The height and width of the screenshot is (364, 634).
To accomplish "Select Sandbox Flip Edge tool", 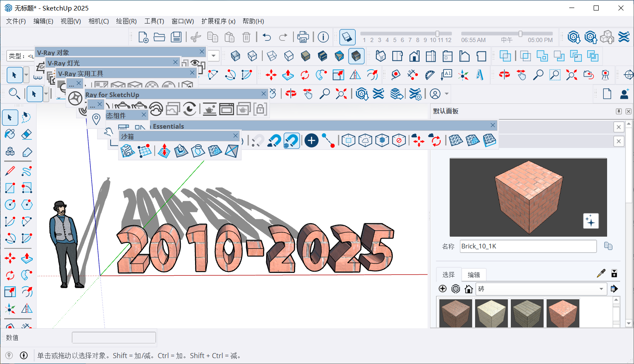I will coord(232,151).
